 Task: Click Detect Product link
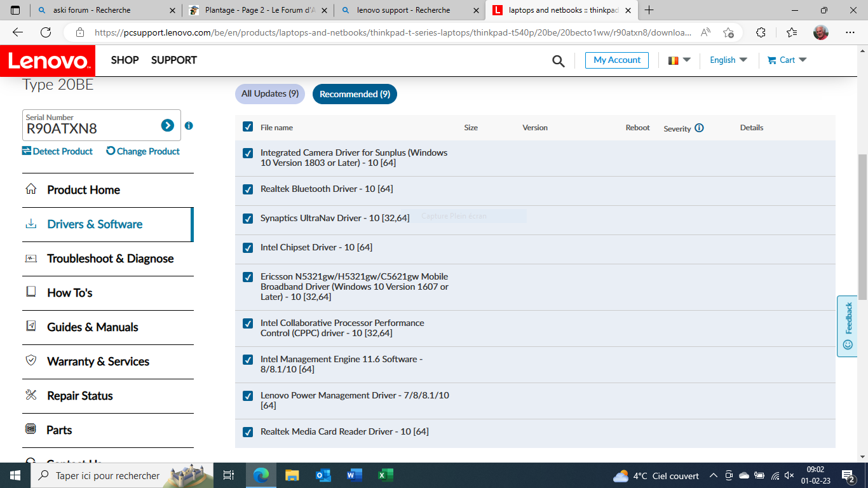(x=57, y=151)
